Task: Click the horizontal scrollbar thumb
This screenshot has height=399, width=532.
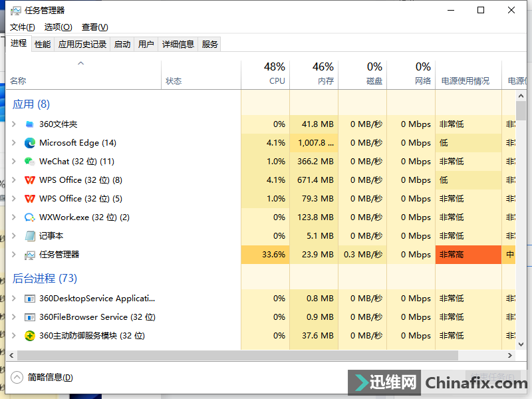Action: (238, 355)
